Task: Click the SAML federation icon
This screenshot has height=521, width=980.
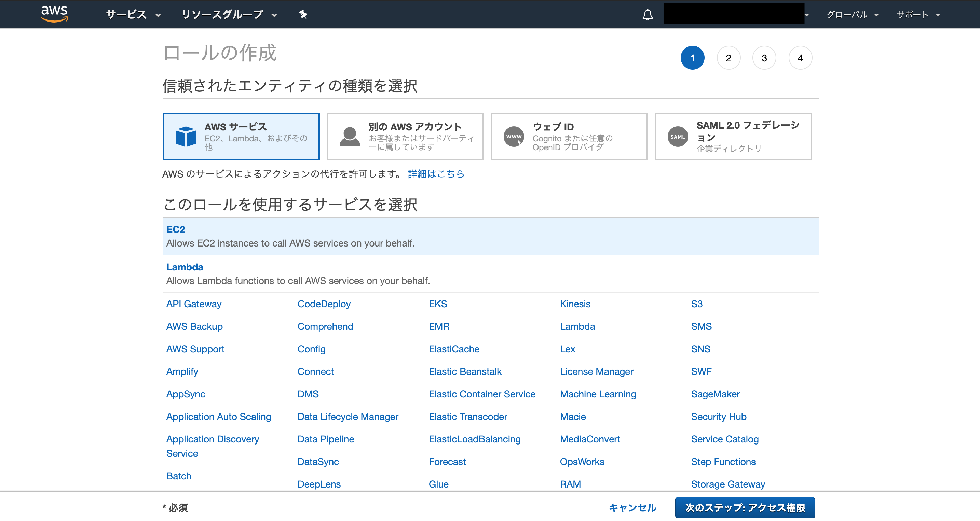Action: 678,137
